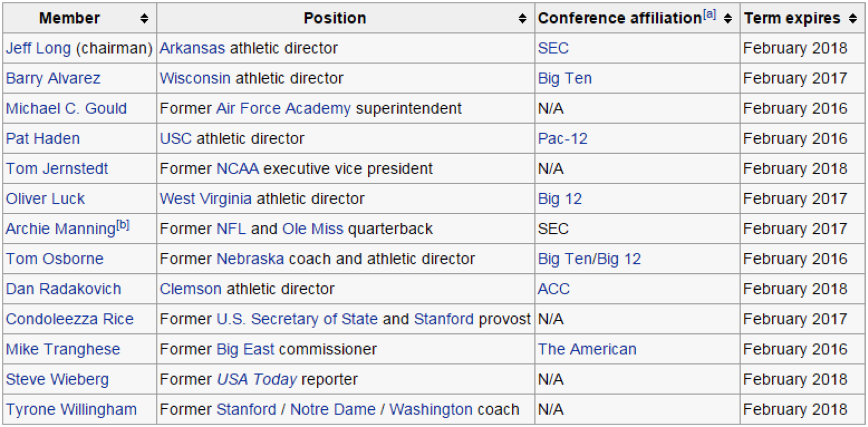Open footnote [b] next to Archie Manning

123,225
